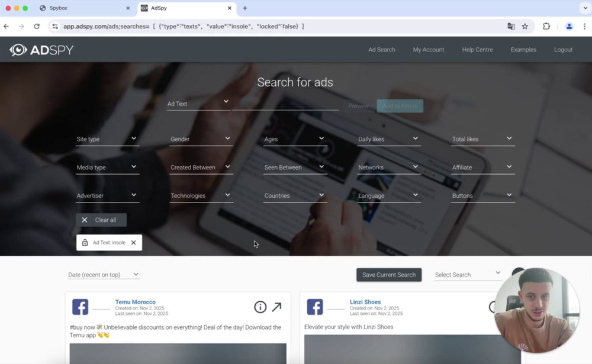View site information icon in address bar
The image size is (592, 364).
pyautogui.click(x=55, y=27)
